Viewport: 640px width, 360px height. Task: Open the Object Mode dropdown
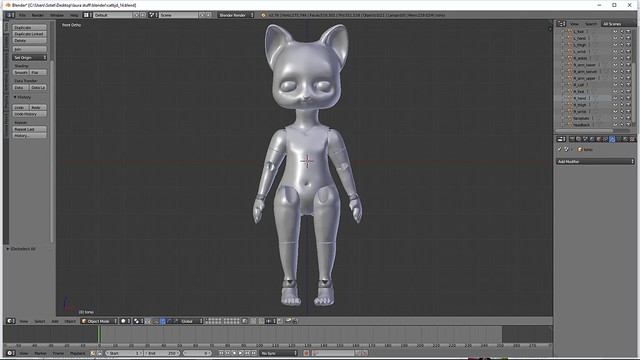[x=99, y=321]
